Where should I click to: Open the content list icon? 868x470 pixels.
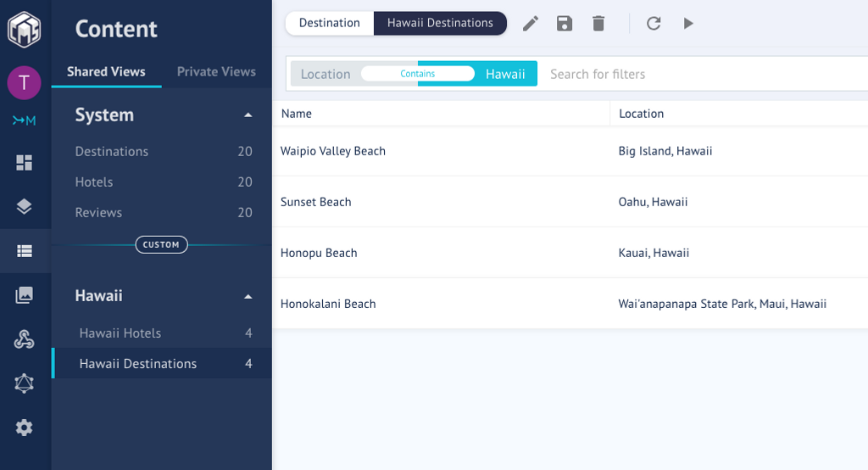coord(24,251)
